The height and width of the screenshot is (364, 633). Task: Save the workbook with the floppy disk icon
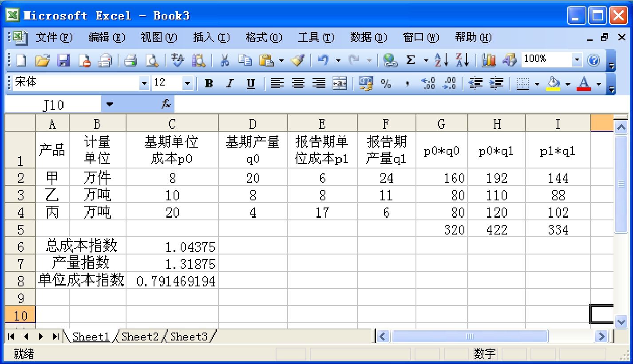pyautogui.click(x=63, y=60)
